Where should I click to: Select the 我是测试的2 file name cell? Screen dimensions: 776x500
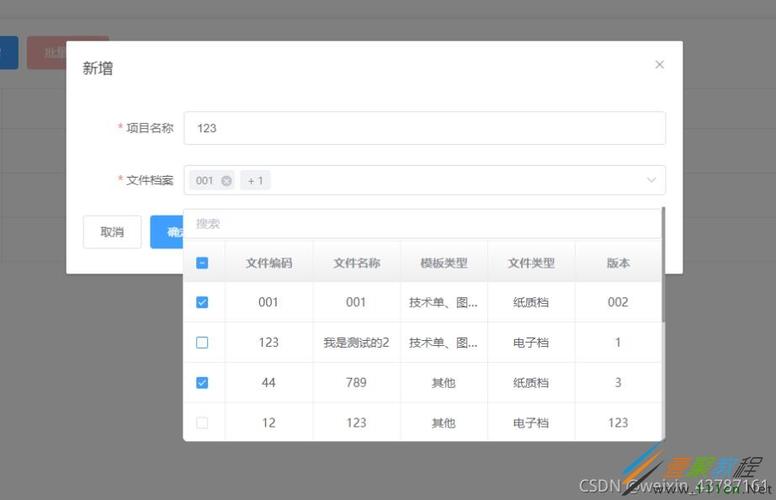point(356,343)
